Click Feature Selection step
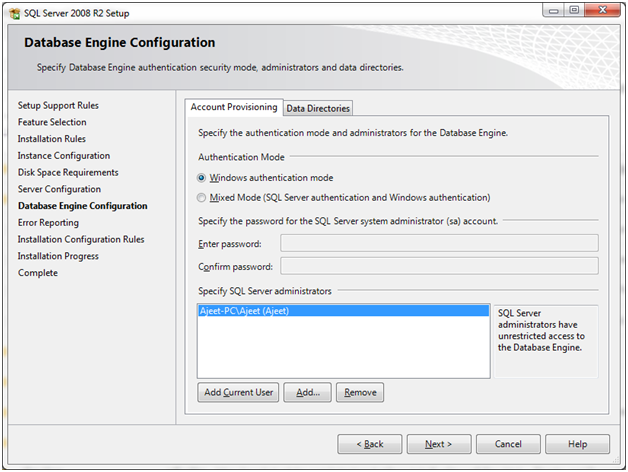This screenshot has height=472, width=628. pos(52,122)
